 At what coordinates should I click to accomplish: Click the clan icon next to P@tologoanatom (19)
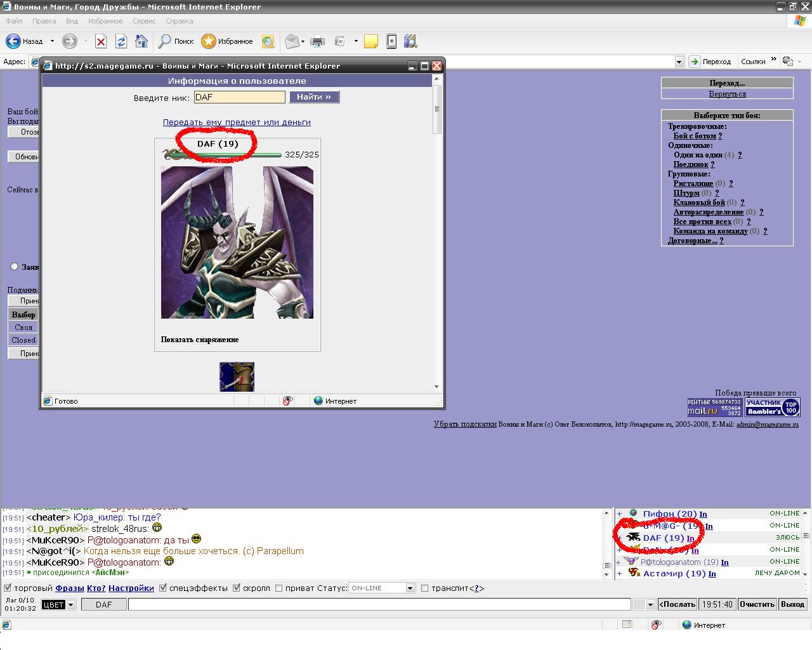pos(631,561)
